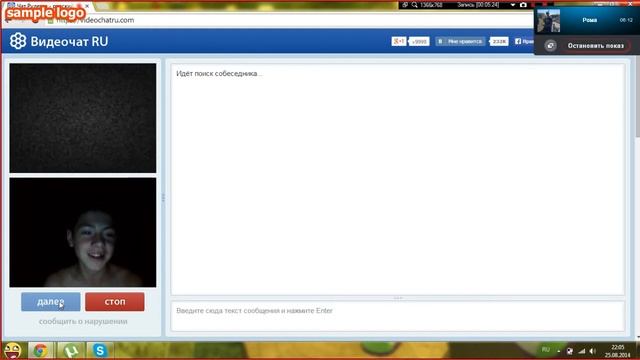Click the vertical splitter handle beside the videos
This screenshot has width=640, height=360.
pos(163,198)
